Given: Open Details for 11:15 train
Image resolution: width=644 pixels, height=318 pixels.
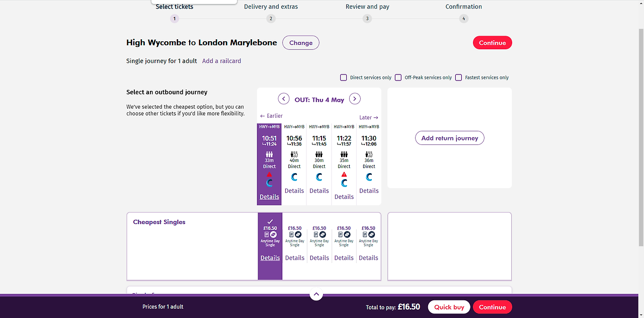Looking at the screenshot, I should (319, 191).
